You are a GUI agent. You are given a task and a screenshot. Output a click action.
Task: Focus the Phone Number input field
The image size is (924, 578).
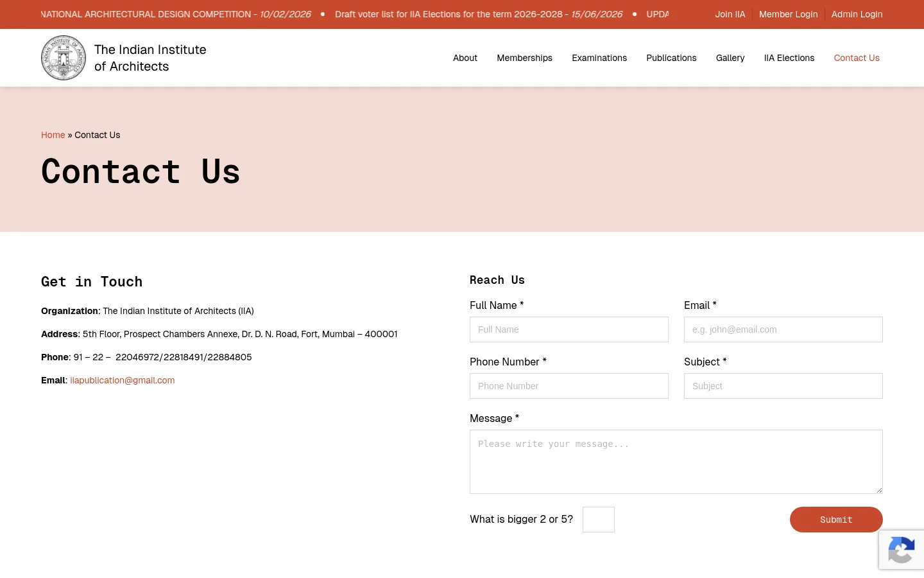pyautogui.click(x=569, y=386)
